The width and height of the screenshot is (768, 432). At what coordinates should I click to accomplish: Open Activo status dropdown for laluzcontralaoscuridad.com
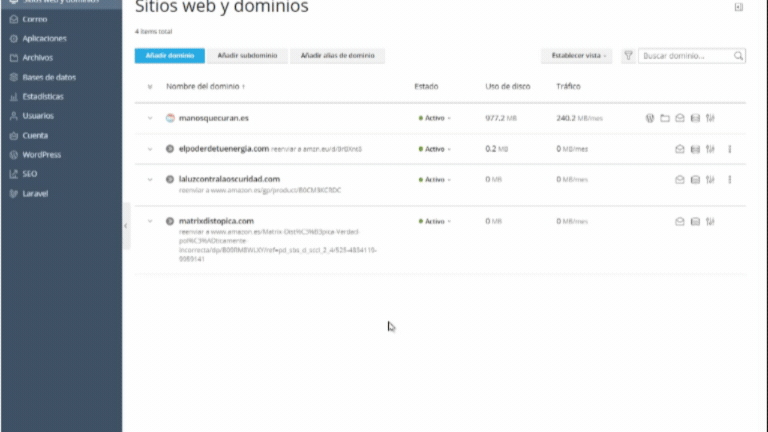coord(434,180)
